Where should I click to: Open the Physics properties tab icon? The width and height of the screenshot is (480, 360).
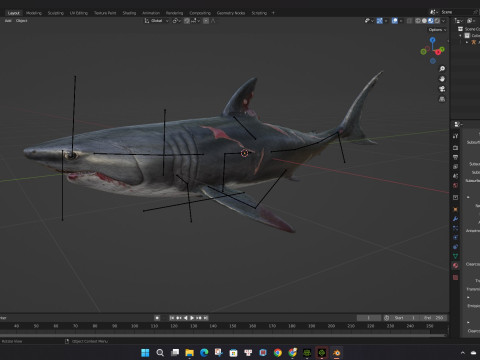pyautogui.click(x=456, y=237)
